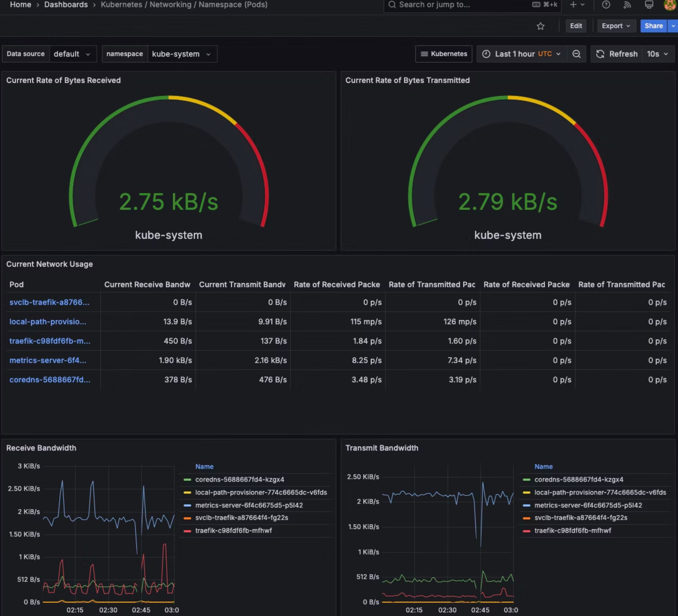Screen dimensions: 678x616
Task: Click the plus icon to add new
Action: click(573, 5)
